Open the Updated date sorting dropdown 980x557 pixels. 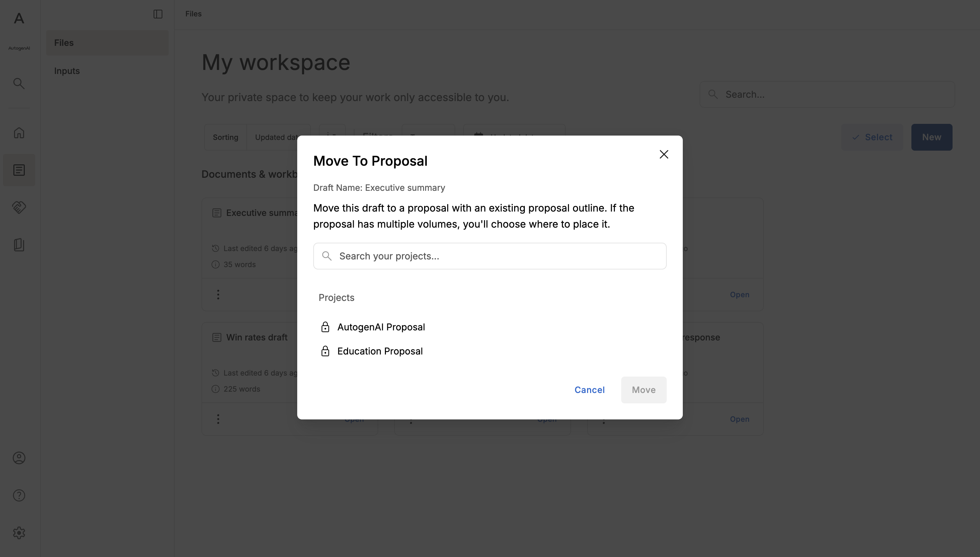point(278,137)
